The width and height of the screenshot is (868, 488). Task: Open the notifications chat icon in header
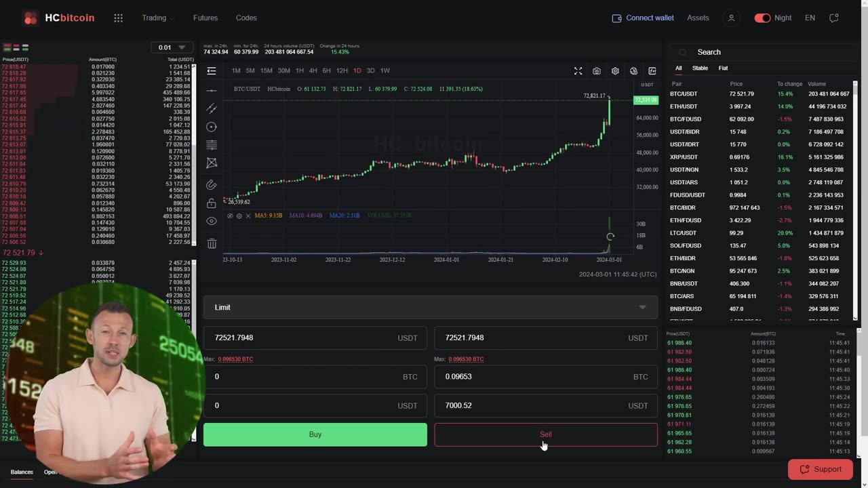[x=834, y=18]
